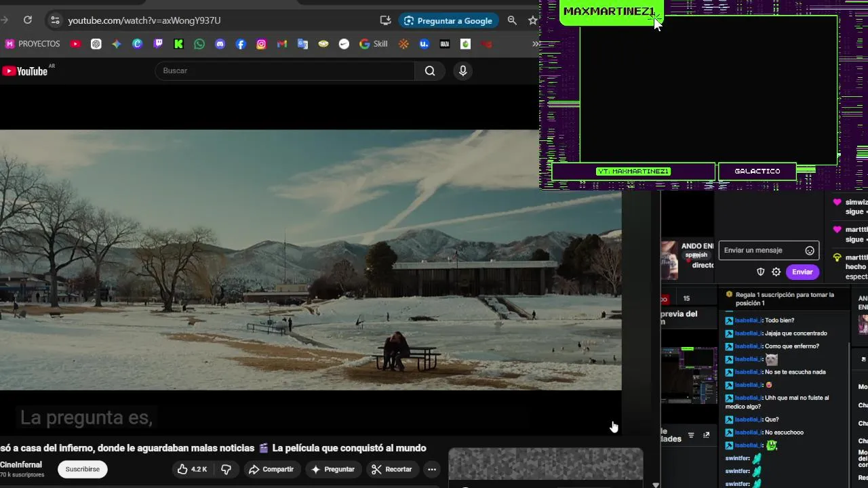Open the Google Translate bookmark icon
Image resolution: width=868 pixels, height=488 pixels.
[302, 44]
